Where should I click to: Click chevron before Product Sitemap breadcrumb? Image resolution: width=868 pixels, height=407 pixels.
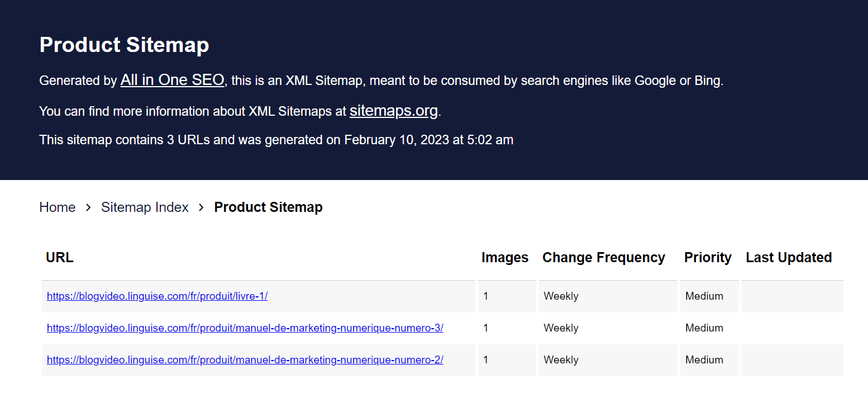pyautogui.click(x=201, y=207)
